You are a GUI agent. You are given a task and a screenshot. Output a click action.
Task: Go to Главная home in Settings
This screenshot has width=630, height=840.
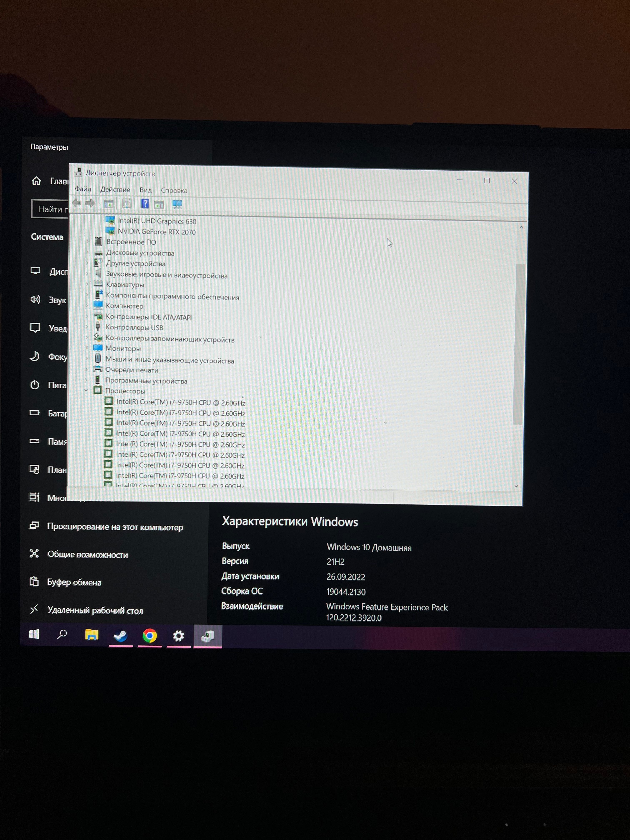click(x=50, y=181)
